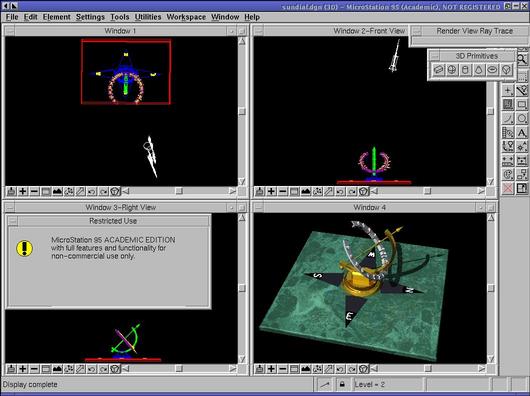The height and width of the screenshot is (396, 530).
Task: Pick the Place Cylinder primitive tool
Action: point(465,70)
